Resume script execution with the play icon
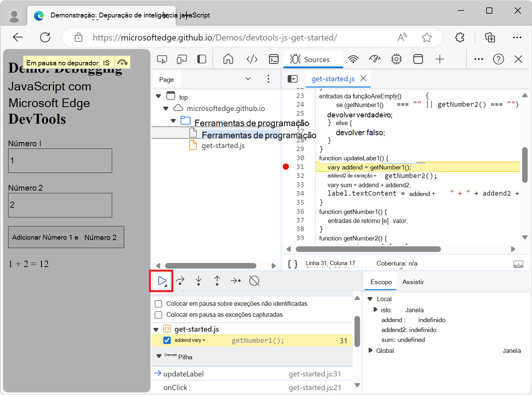The width and height of the screenshot is (532, 395). click(162, 281)
